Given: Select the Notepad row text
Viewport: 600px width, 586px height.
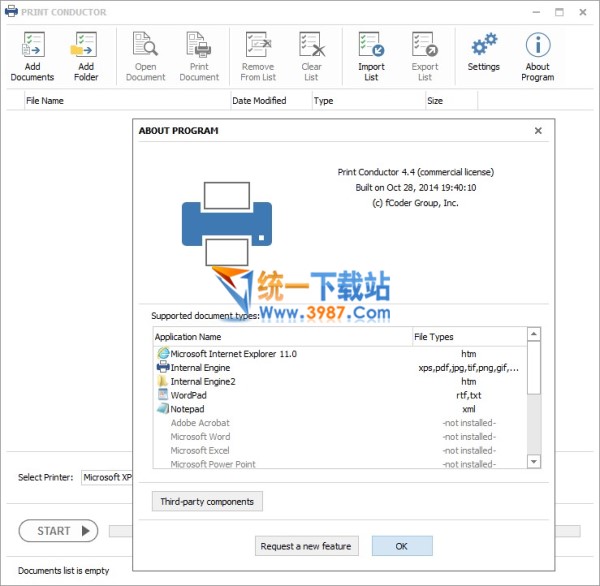Looking at the screenshot, I should tap(187, 409).
